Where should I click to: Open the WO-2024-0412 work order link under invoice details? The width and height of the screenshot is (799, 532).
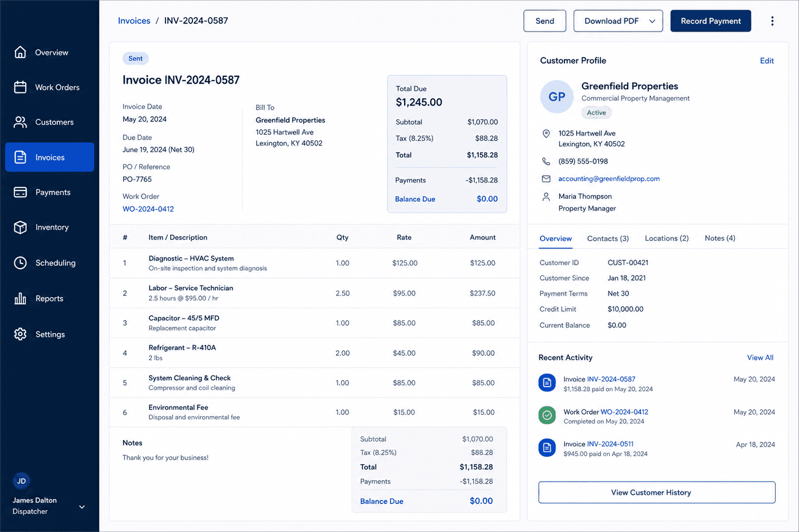tap(148, 209)
